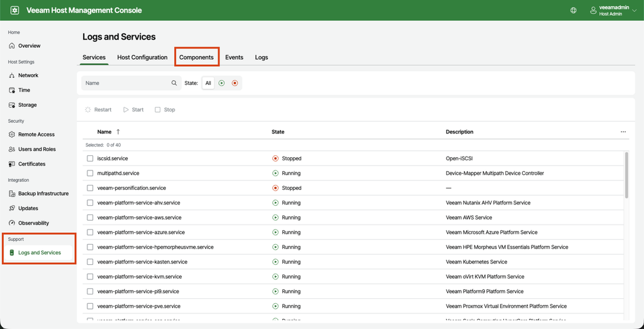Click the Time sidebar icon

point(12,91)
